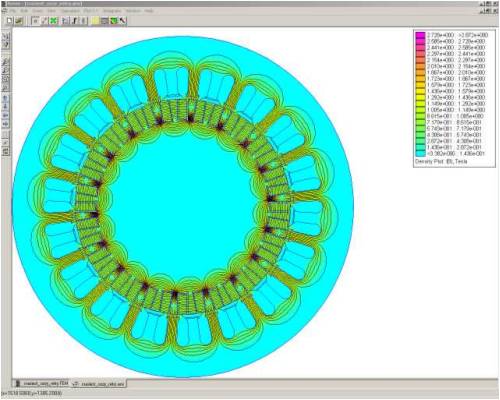Viewport: 500px width, 400px height.
Task: Click the density plot icon beside yellow icon
Action: pos(104,21)
